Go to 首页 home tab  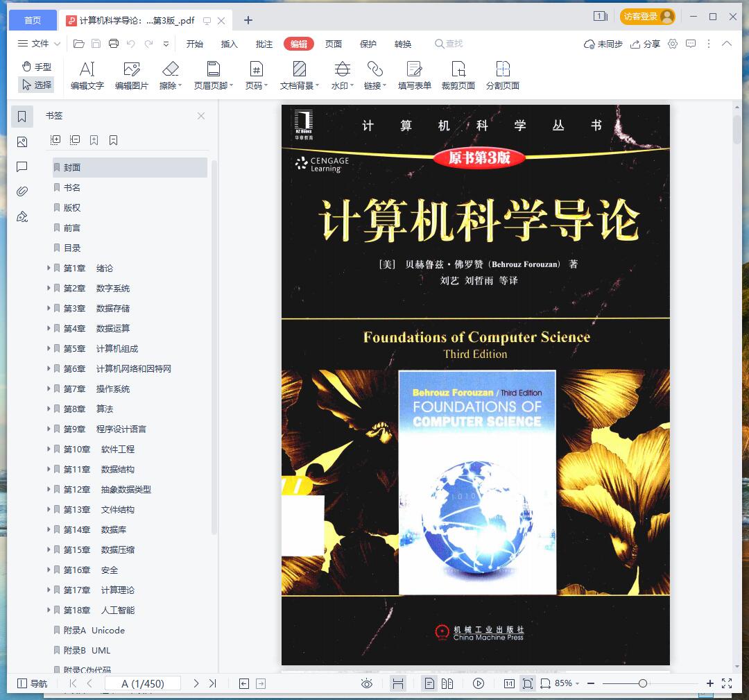click(33, 20)
